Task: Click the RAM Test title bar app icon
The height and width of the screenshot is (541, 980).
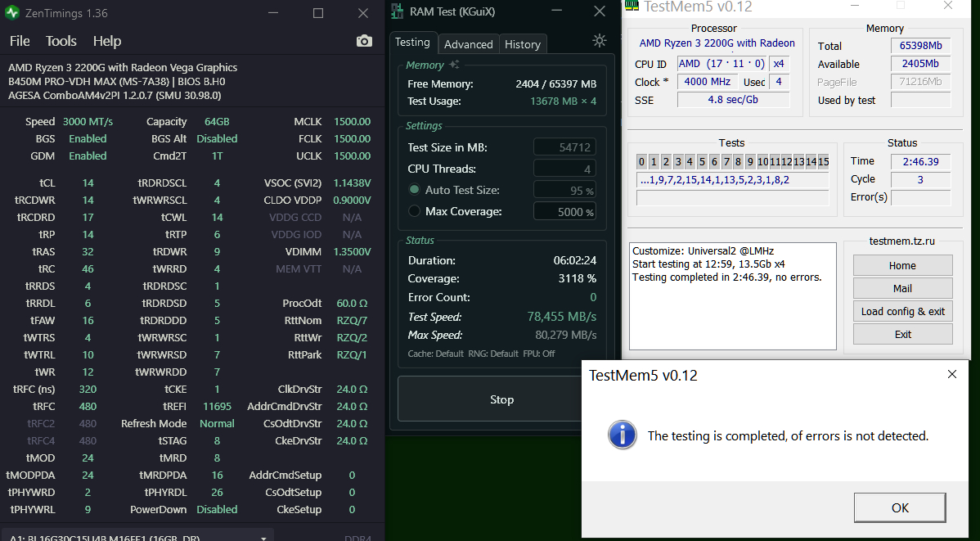Action: point(397,11)
